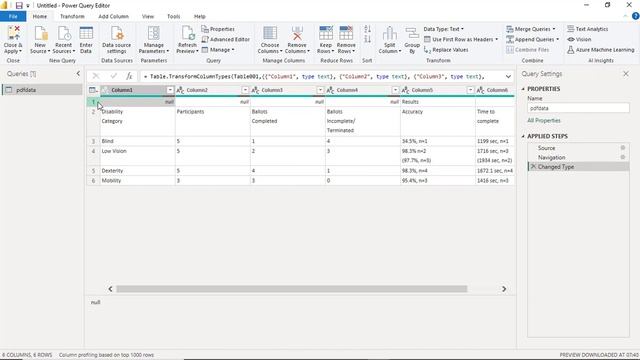Open the table options icon at grid corner
This screenshot has height=360, width=640.
click(x=93, y=90)
